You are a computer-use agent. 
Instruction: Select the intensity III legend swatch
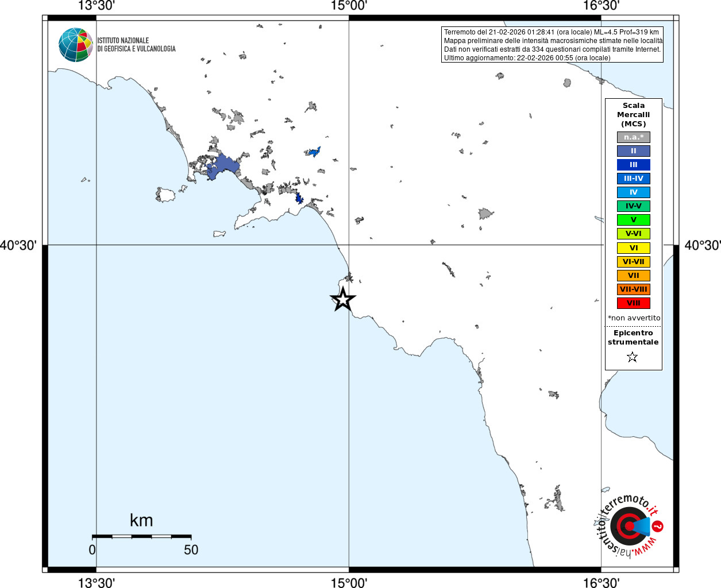click(x=634, y=165)
